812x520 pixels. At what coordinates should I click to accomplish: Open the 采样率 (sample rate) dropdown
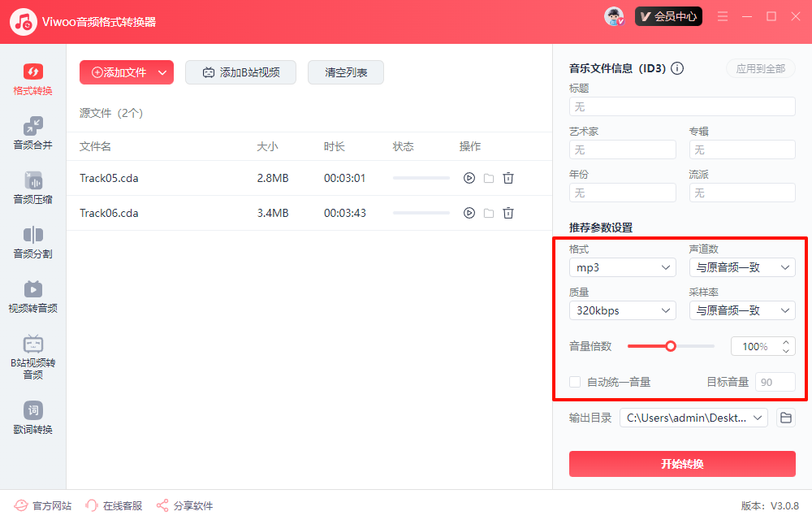[x=741, y=310]
